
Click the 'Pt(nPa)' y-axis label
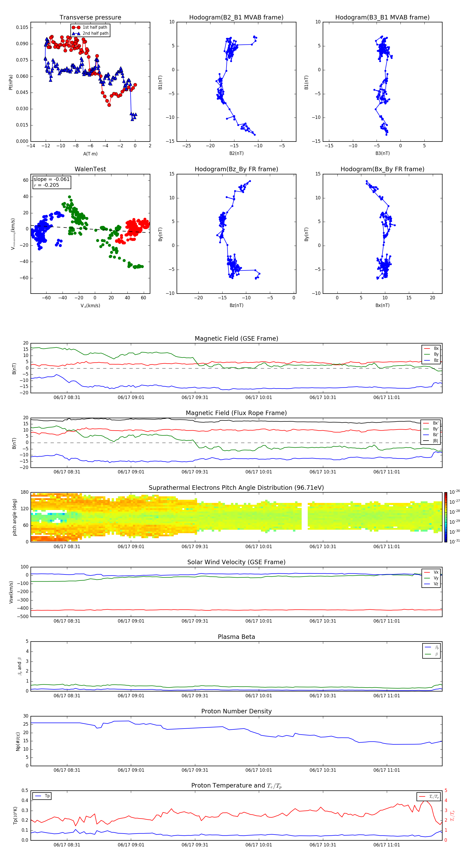pyautogui.click(x=11, y=82)
